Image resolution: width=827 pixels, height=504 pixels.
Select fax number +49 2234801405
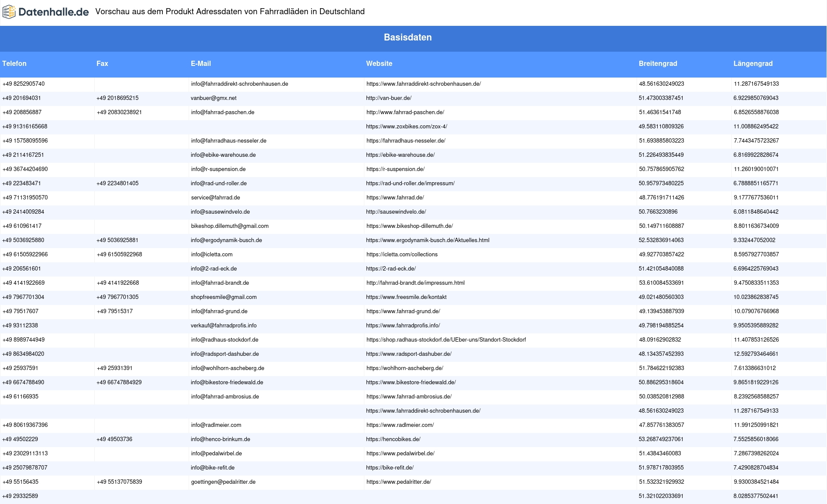118,184
